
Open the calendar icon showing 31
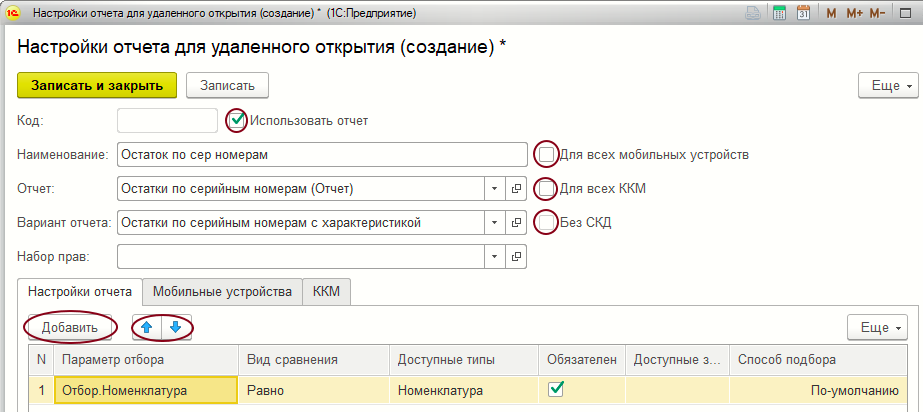pyautogui.click(x=804, y=13)
